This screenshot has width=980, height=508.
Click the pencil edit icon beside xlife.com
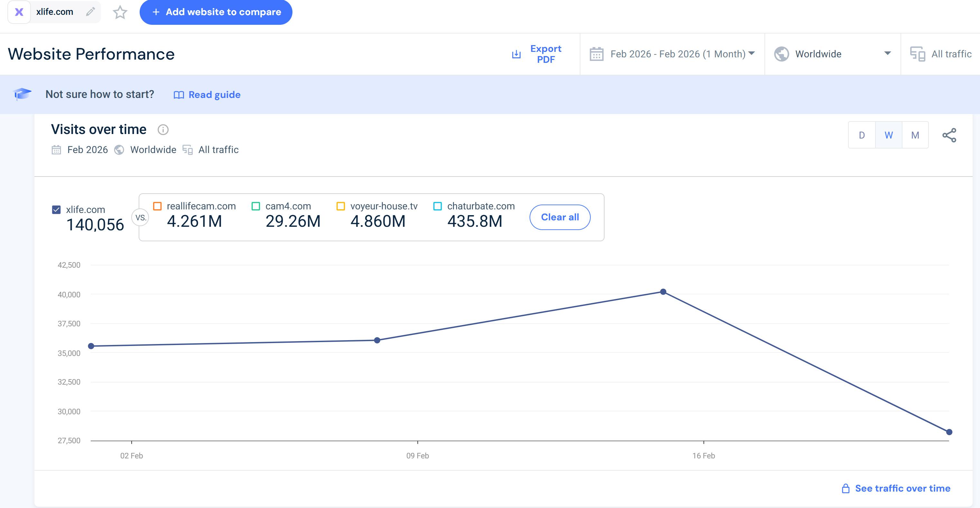coord(90,12)
